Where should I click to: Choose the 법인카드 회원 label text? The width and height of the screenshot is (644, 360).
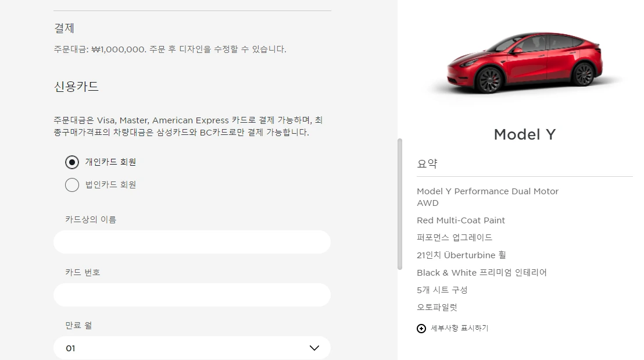click(x=110, y=185)
